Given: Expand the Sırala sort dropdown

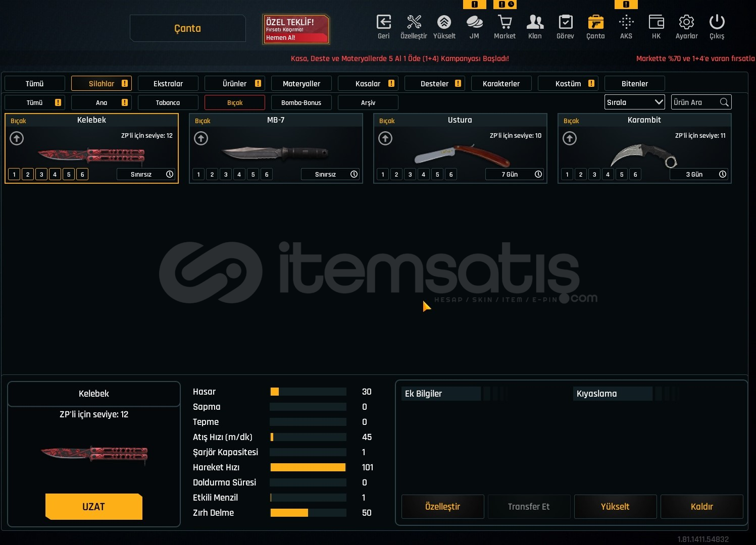Looking at the screenshot, I should coord(634,102).
